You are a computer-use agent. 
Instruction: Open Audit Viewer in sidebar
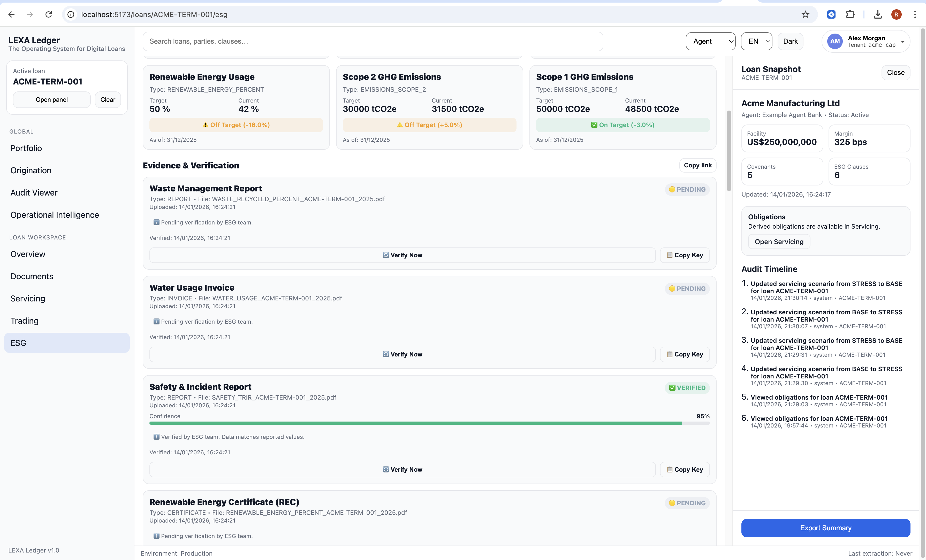tap(34, 193)
